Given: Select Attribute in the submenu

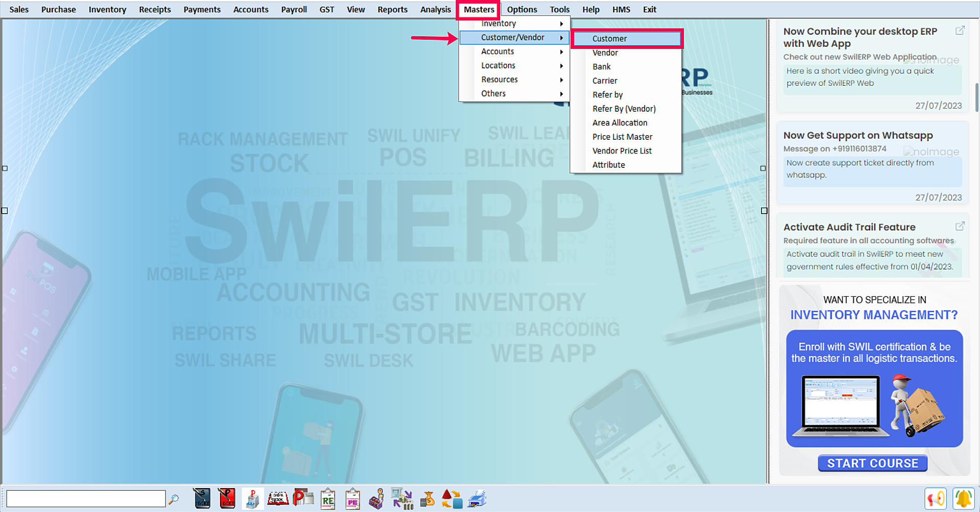Looking at the screenshot, I should point(627,165).
